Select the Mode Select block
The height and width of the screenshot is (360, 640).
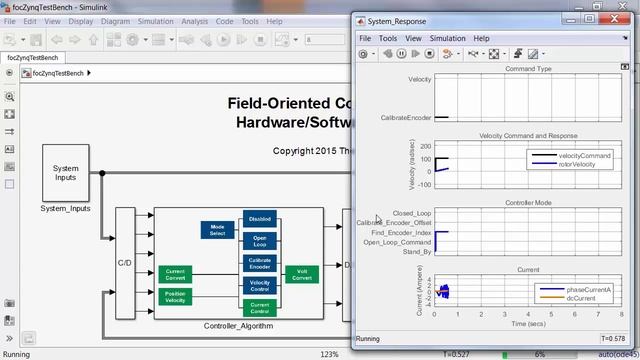[217, 230]
